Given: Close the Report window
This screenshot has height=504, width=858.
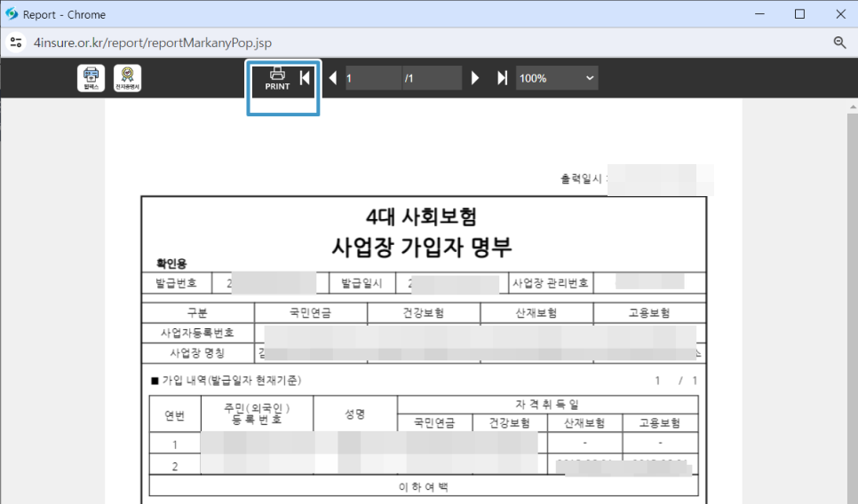Looking at the screenshot, I should click(840, 13).
